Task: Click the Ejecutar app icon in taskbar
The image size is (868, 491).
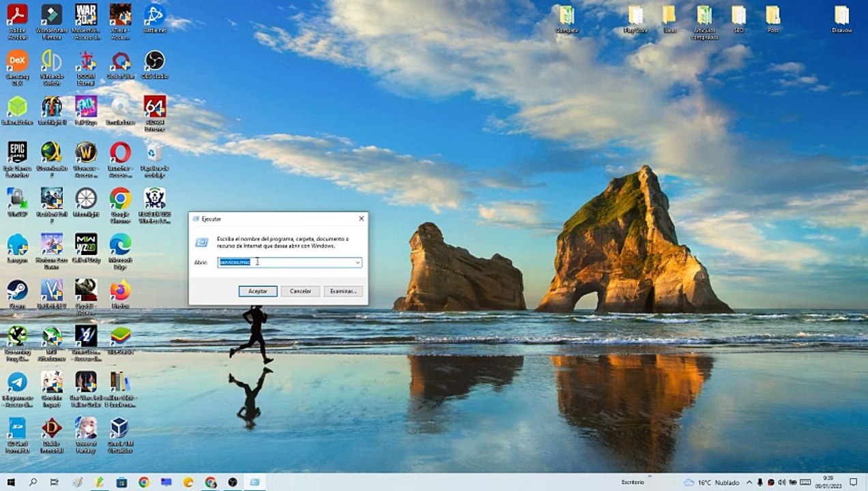Action: (255, 482)
